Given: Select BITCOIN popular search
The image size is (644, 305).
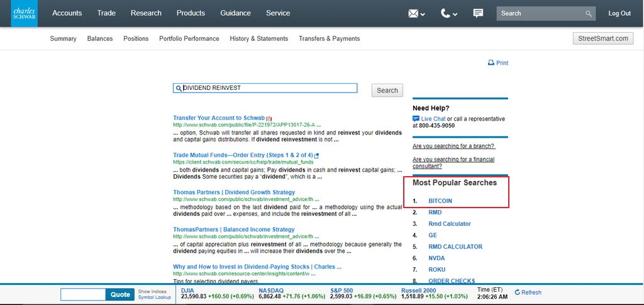Looking at the screenshot, I should [x=440, y=201].
